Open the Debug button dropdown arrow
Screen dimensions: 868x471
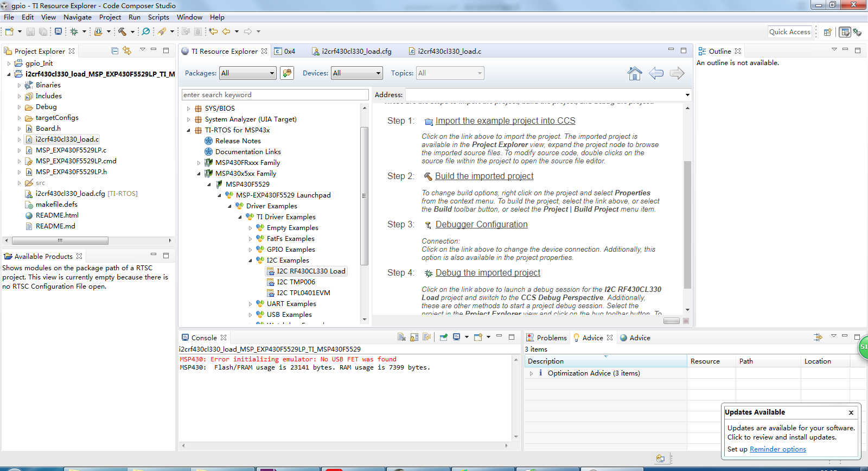pyautogui.click(x=84, y=31)
